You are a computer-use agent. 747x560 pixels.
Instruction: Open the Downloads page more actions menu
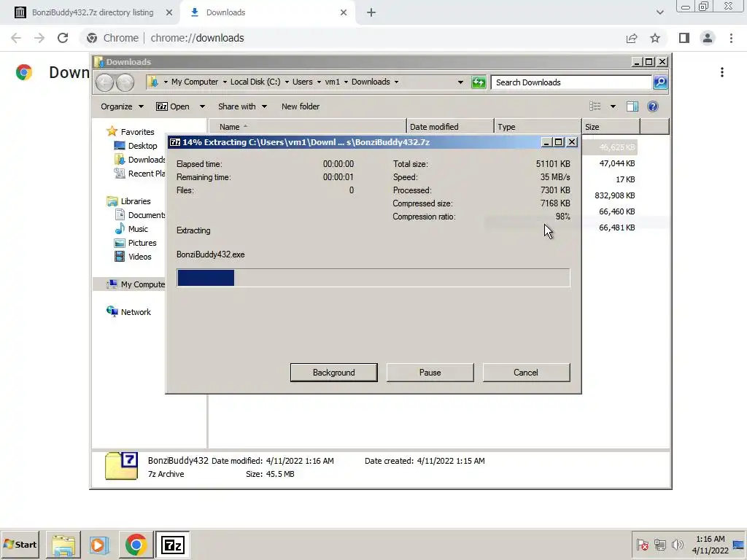pyautogui.click(x=722, y=72)
